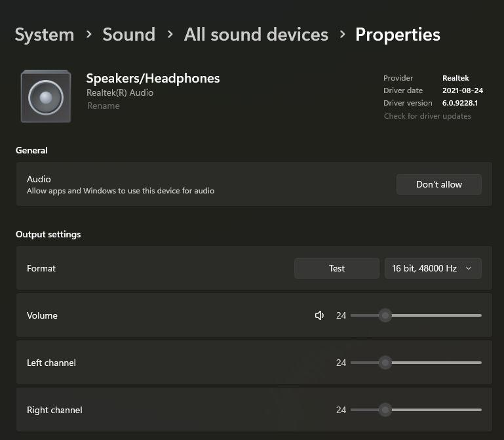Screen dimensions: 504x440
Task: Check for driver updates
Action: point(427,116)
